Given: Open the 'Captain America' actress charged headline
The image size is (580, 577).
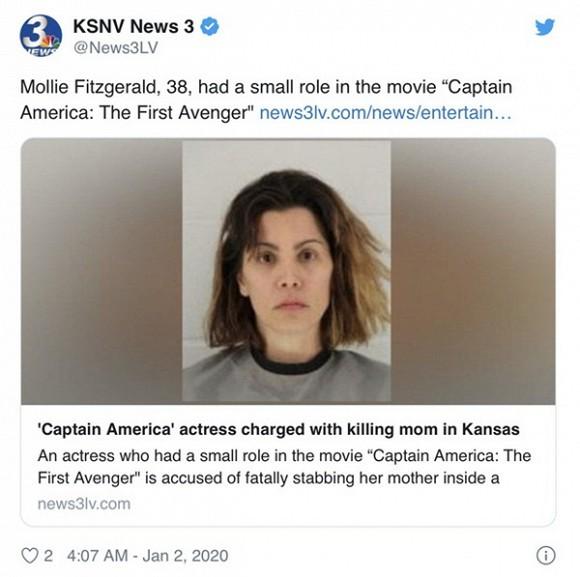Looking at the screenshot, I should (279, 429).
